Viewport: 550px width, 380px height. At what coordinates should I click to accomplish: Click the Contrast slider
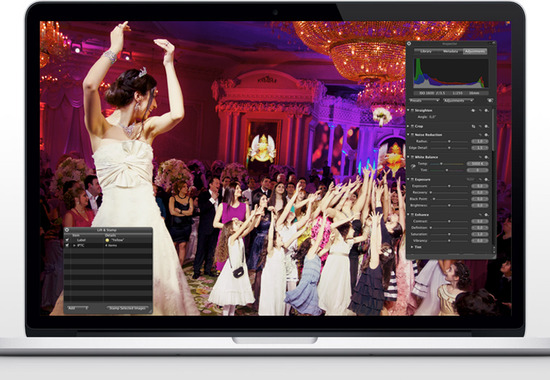click(450, 221)
